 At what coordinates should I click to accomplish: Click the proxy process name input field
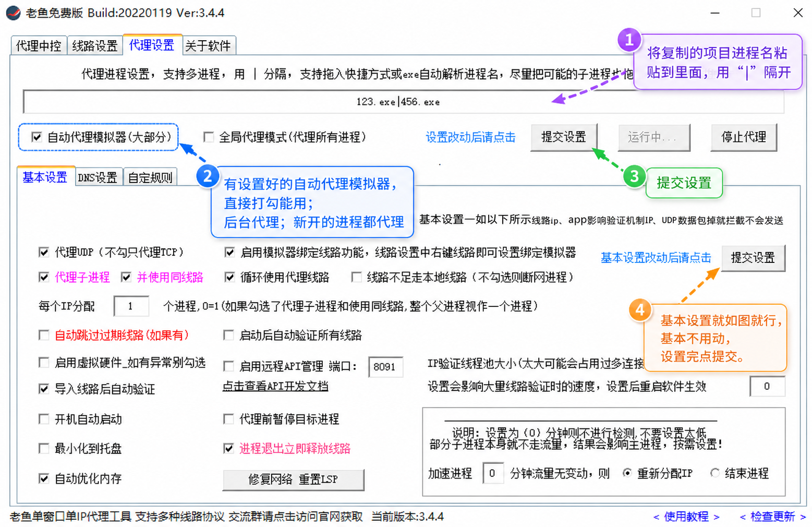[x=403, y=102]
